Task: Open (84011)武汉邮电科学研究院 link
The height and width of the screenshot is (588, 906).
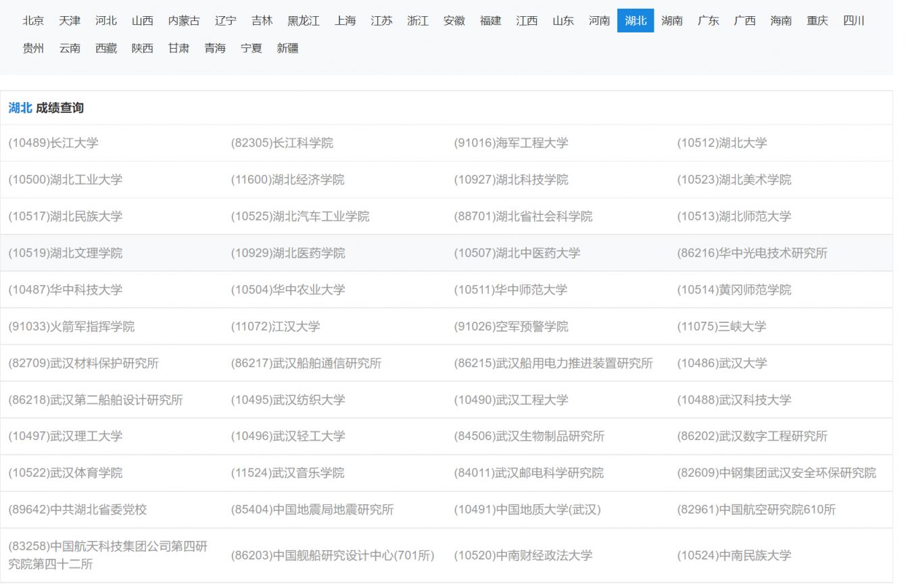Action: [529, 472]
